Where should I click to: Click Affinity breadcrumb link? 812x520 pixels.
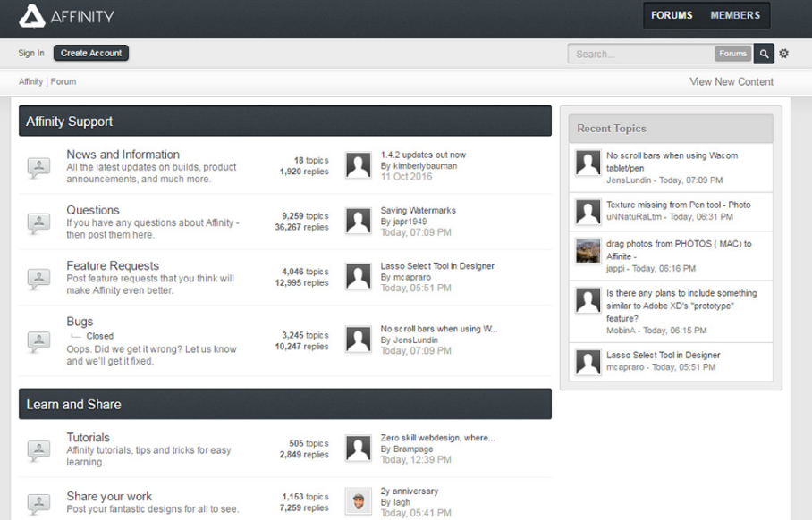30,81
